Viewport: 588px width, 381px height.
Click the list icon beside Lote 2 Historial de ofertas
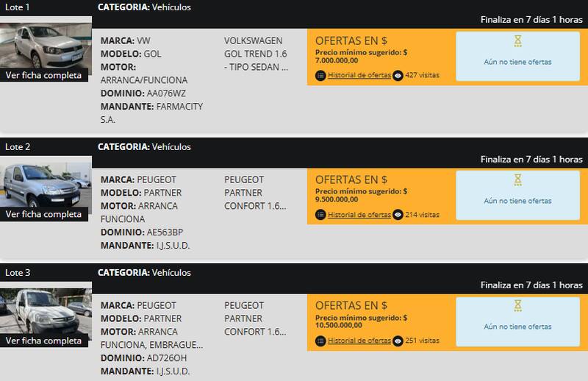pos(320,215)
